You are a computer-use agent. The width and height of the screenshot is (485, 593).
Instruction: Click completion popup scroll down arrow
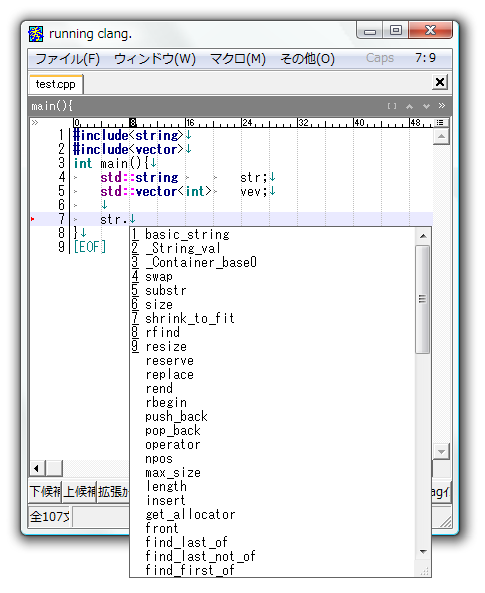(x=423, y=552)
